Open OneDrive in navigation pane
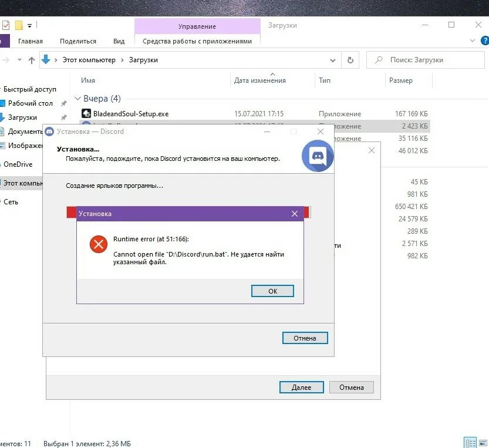Image resolution: width=489 pixels, height=448 pixels. [18, 164]
